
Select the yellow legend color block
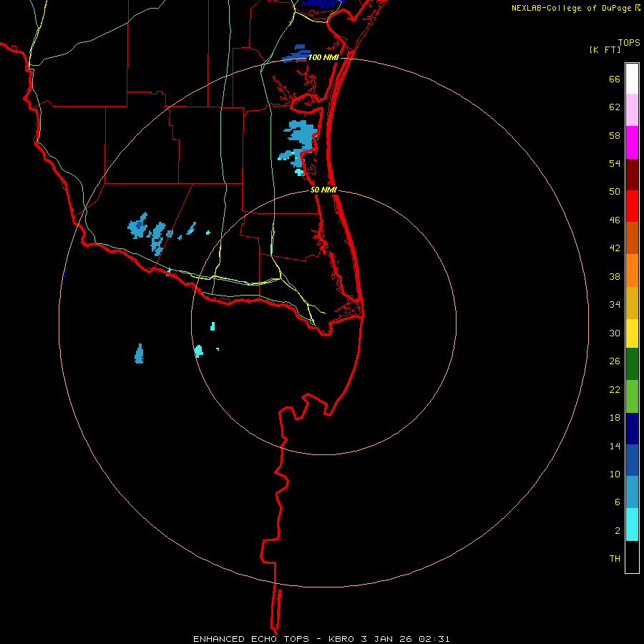(x=632, y=333)
